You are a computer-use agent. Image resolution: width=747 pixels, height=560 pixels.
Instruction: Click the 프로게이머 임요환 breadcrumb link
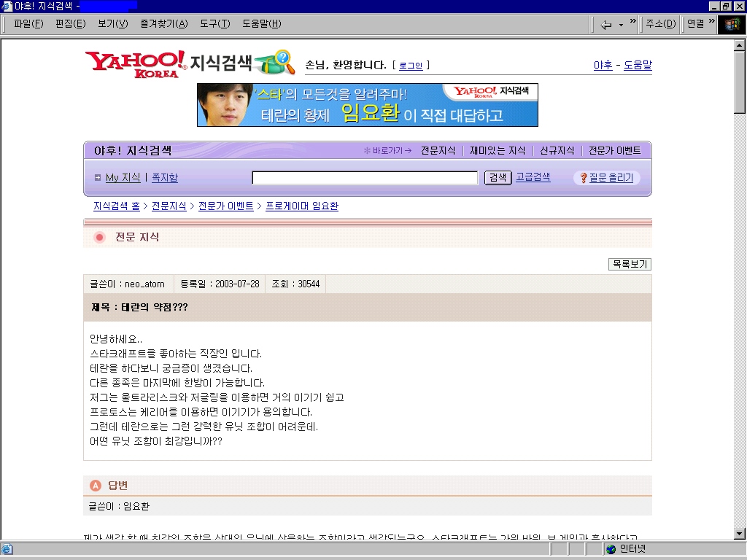pyautogui.click(x=302, y=206)
